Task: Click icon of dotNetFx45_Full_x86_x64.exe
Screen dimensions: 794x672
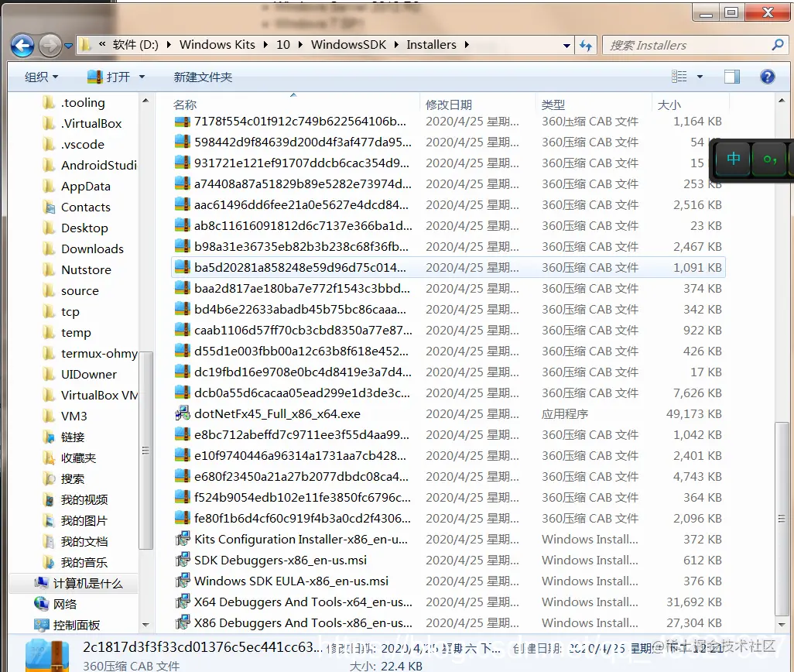Action: 183,413
